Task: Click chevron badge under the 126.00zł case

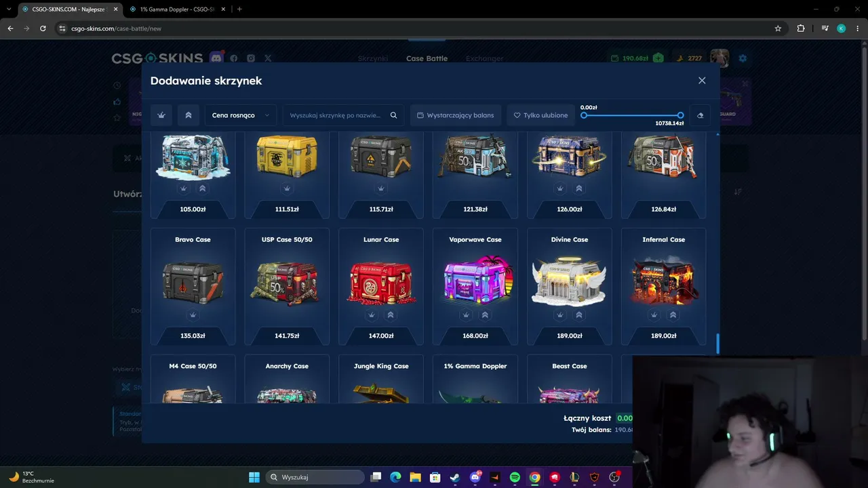Action: (579, 188)
